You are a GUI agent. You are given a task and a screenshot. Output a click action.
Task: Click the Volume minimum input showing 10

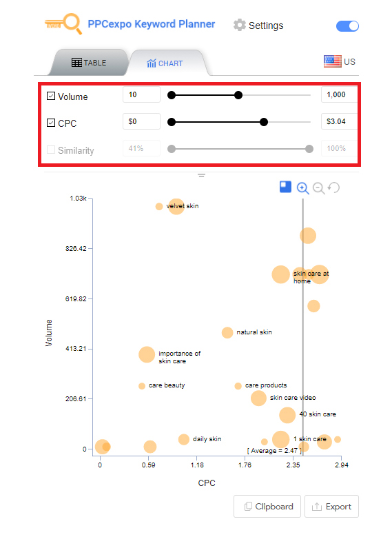[x=141, y=94]
